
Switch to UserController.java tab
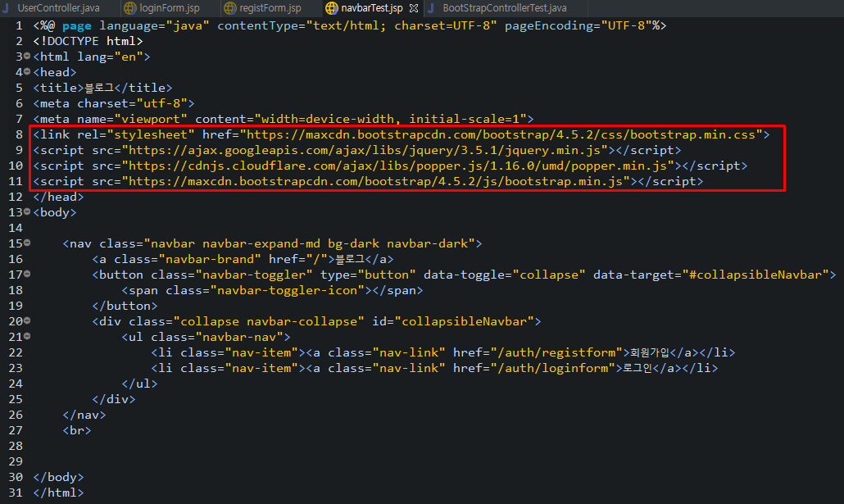58,8
